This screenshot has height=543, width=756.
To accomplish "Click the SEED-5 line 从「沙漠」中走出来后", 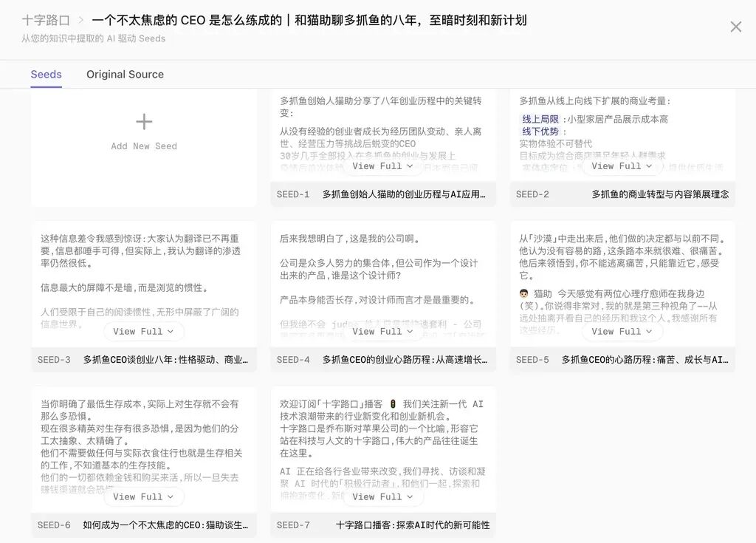I will click(x=622, y=239).
